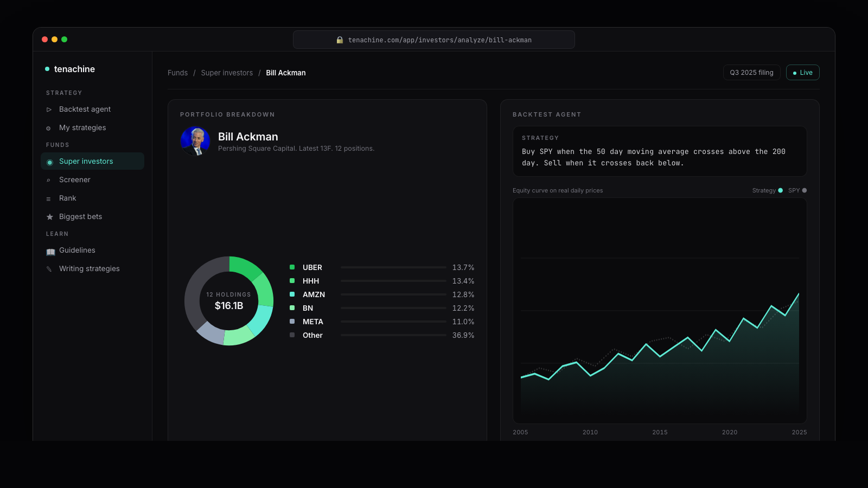Click Equity curve on real daily prices

coord(558,190)
